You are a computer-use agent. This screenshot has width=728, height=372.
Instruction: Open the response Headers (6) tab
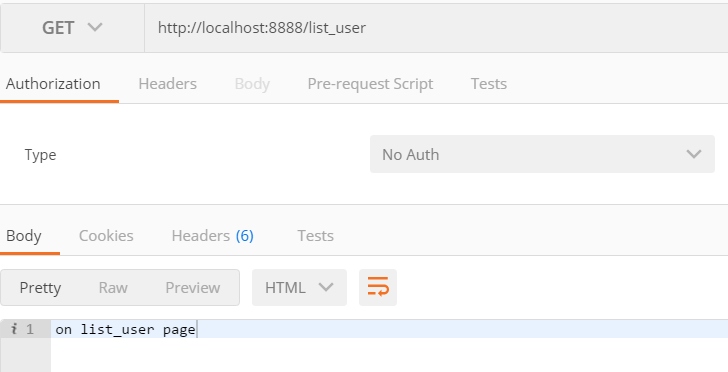click(x=213, y=236)
